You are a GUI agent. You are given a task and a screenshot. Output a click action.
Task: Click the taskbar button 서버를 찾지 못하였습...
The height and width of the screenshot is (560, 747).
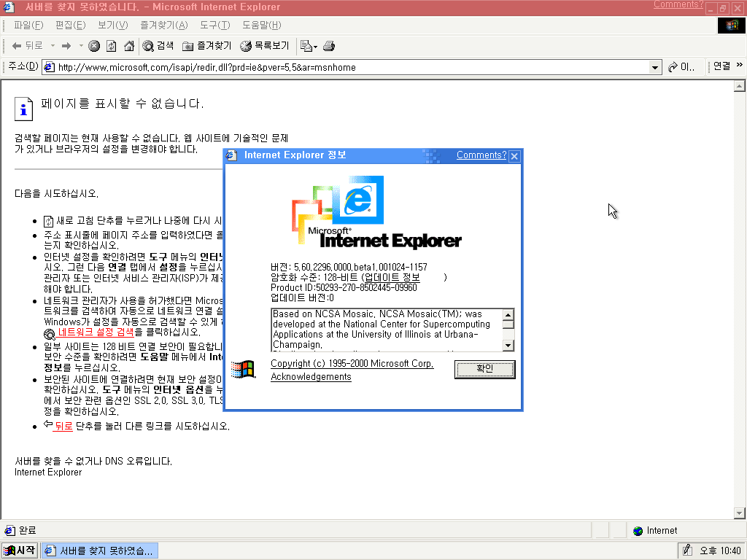point(99,551)
